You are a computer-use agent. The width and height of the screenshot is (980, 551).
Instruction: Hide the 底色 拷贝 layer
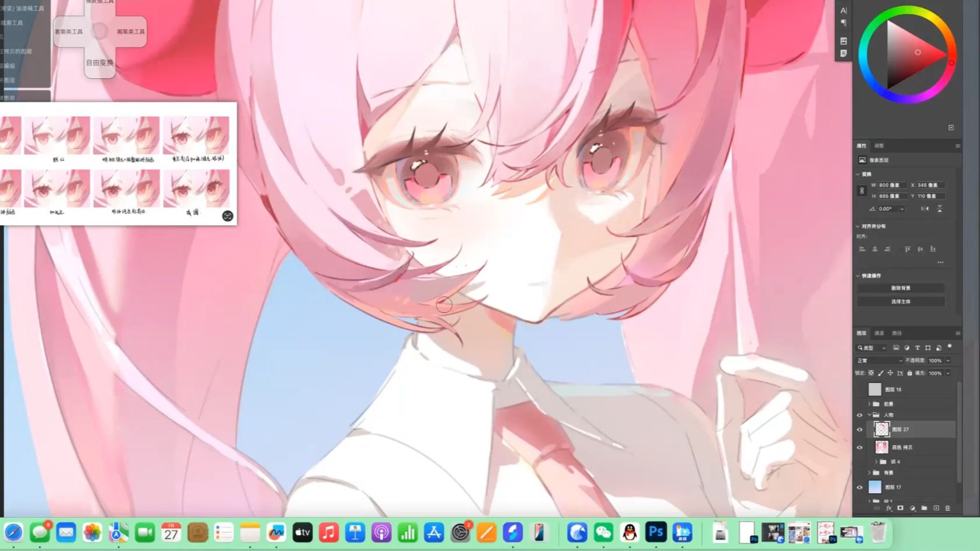[x=859, y=448]
